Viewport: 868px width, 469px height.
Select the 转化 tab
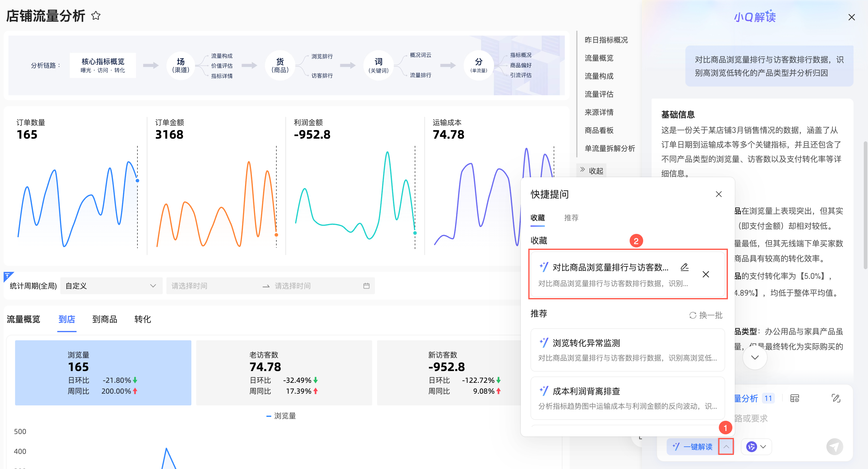click(142, 319)
